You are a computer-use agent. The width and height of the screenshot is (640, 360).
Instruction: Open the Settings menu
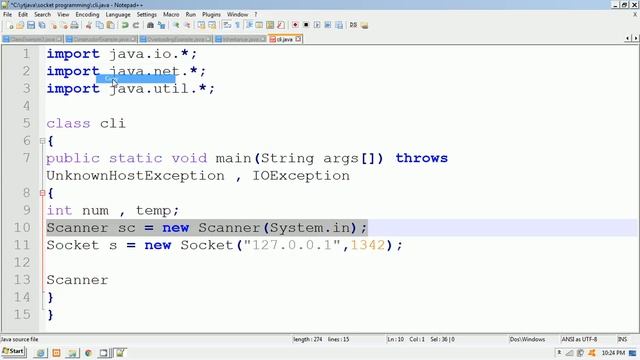[147, 14]
